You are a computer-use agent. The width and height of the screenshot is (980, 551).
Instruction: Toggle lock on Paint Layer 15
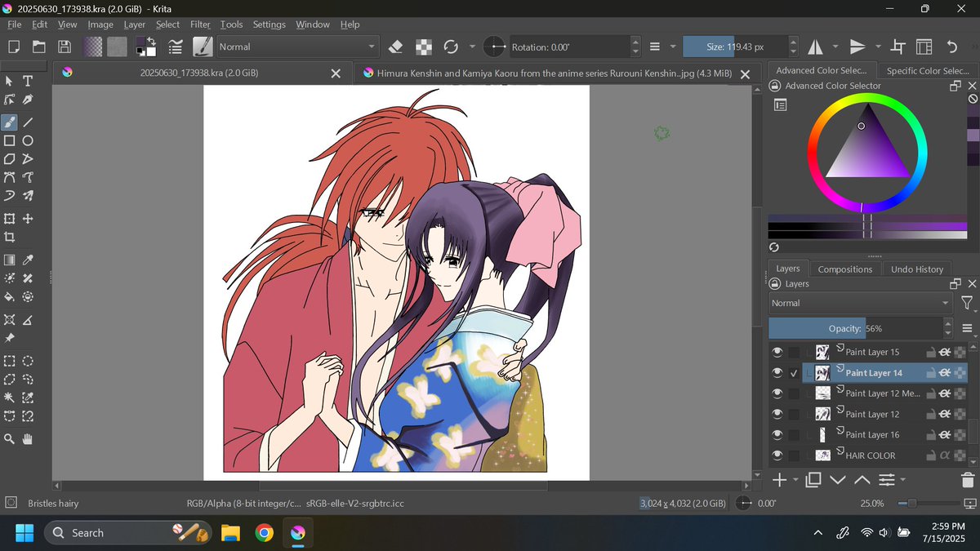coord(930,352)
